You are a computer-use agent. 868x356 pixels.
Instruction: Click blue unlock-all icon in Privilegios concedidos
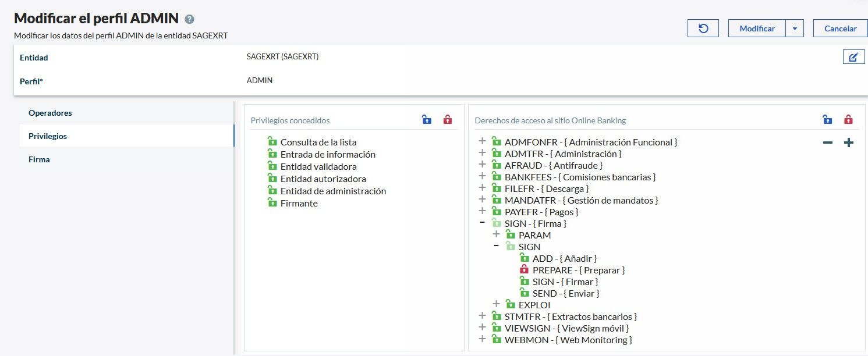[x=427, y=120]
